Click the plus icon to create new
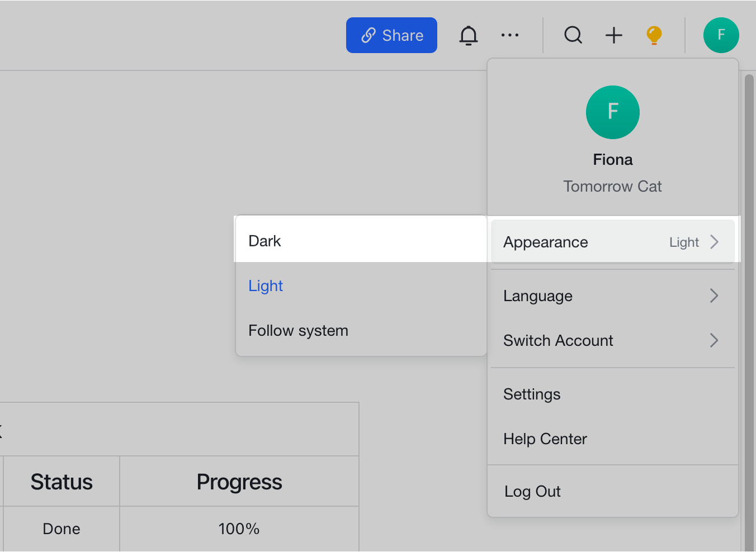Viewport: 756px width, 552px height. pyautogui.click(x=613, y=35)
